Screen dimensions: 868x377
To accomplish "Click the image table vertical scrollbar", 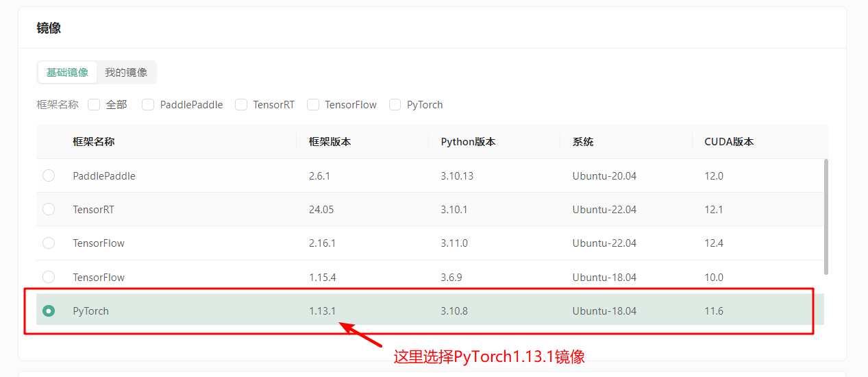I will point(826,217).
